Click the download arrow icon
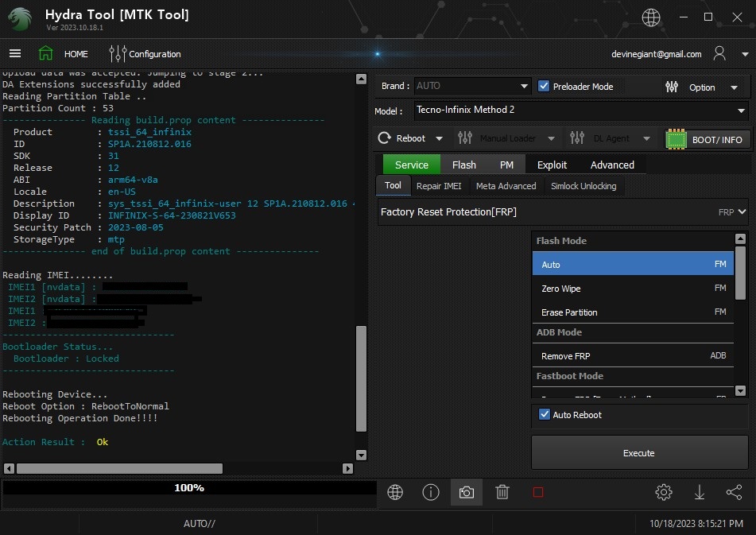The height and width of the screenshot is (535, 756). point(699,492)
